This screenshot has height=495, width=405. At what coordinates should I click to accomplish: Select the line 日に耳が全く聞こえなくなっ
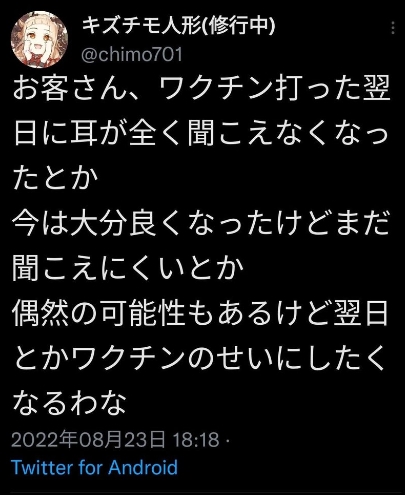coord(201,133)
